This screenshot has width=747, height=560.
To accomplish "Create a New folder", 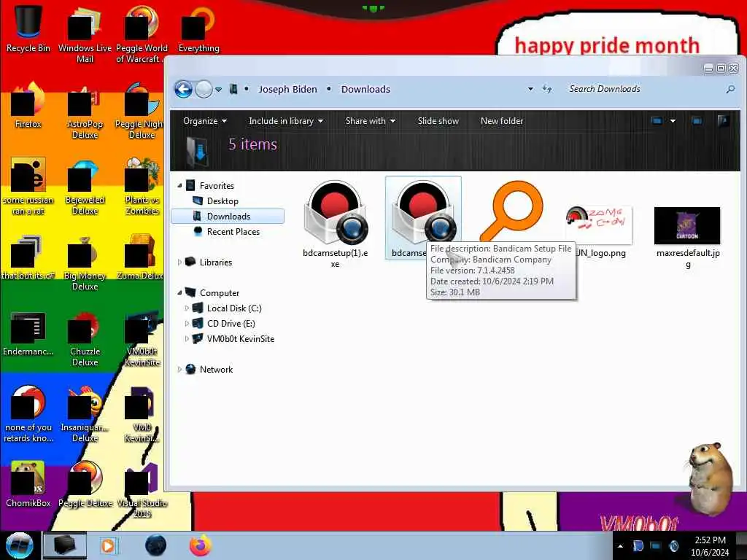I will (x=502, y=121).
